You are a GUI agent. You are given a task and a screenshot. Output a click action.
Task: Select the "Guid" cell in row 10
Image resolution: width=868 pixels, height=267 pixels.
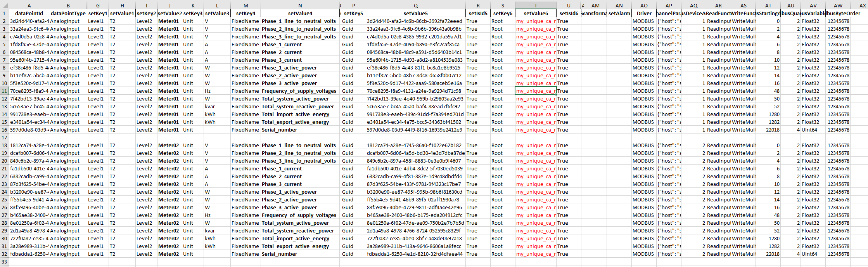pos(353,83)
